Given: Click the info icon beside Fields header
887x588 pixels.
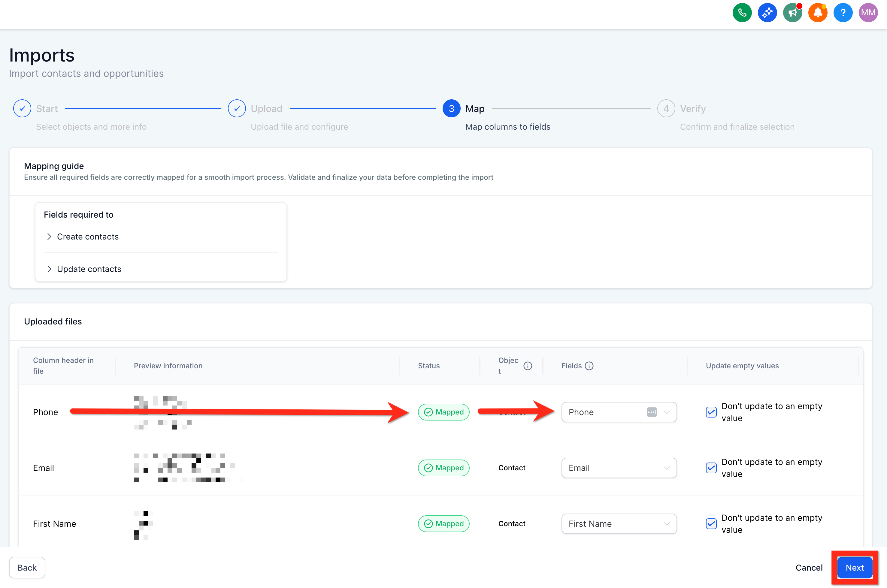Looking at the screenshot, I should click(589, 366).
